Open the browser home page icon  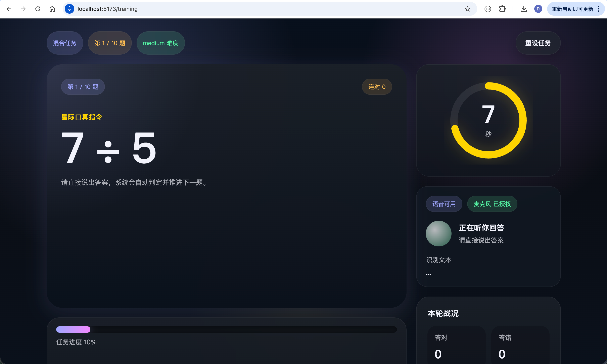[52, 9]
